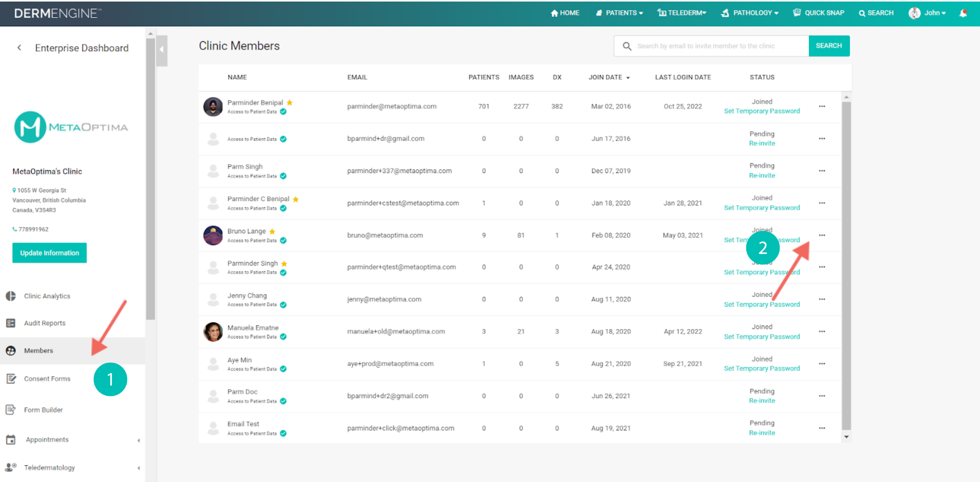Viewport: 980px width, 482px height.
Task: Click the Update Information button
Action: pos(50,253)
